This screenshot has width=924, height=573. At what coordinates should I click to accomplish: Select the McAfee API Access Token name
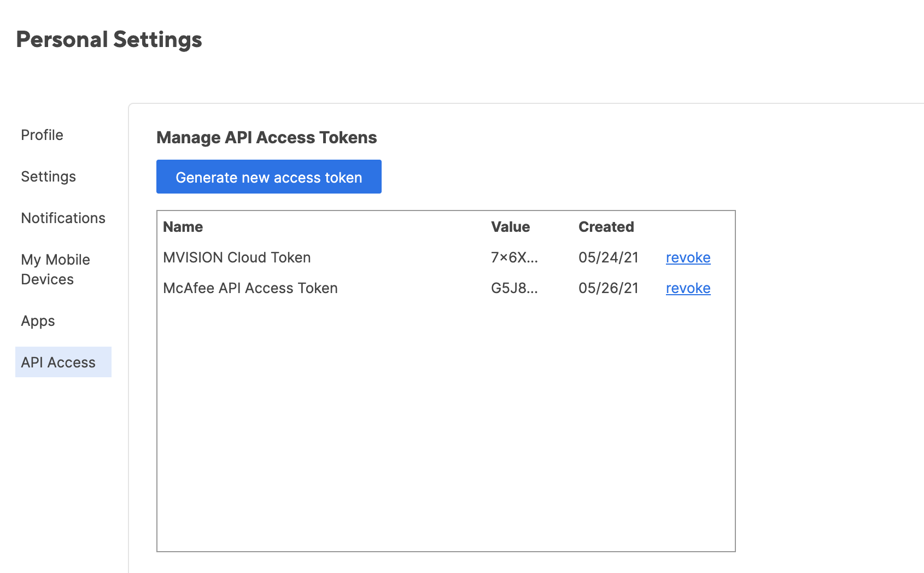pos(250,288)
